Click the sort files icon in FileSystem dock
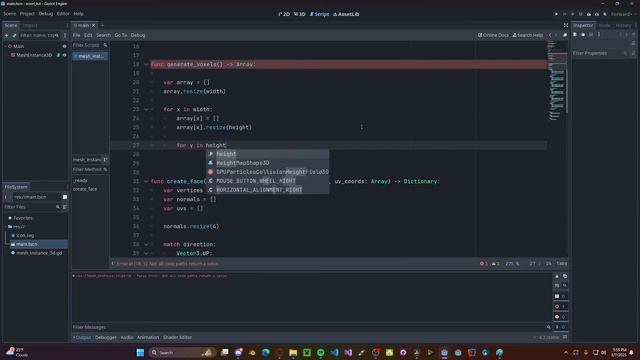640x360 pixels. tap(64, 207)
